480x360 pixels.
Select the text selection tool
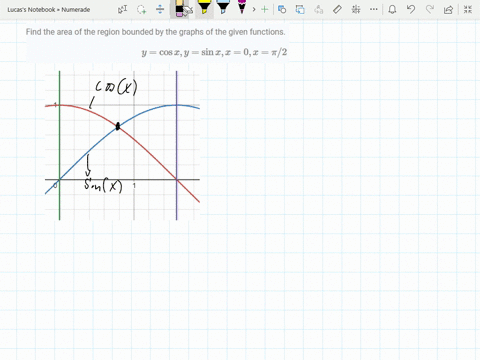pyautogui.click(x=123, y=9)
